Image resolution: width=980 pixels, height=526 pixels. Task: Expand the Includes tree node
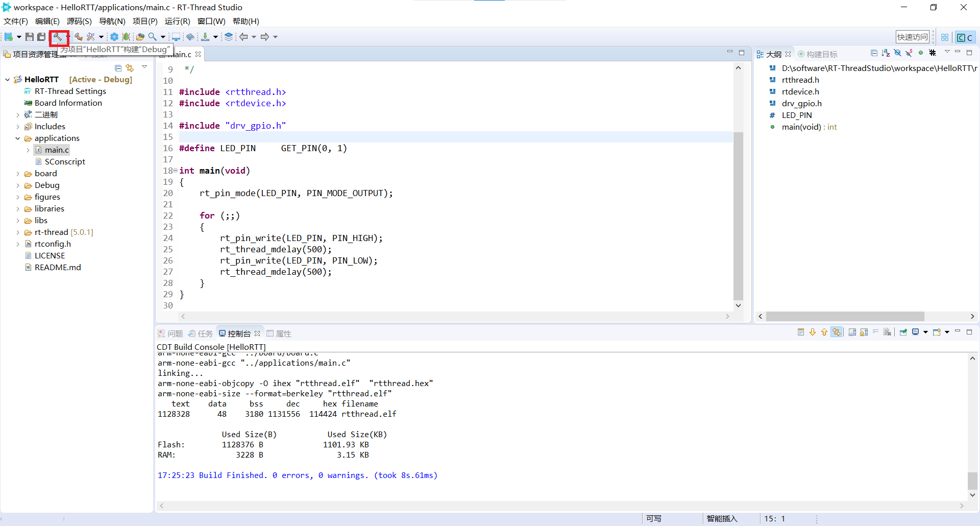(x=18, y=127)
